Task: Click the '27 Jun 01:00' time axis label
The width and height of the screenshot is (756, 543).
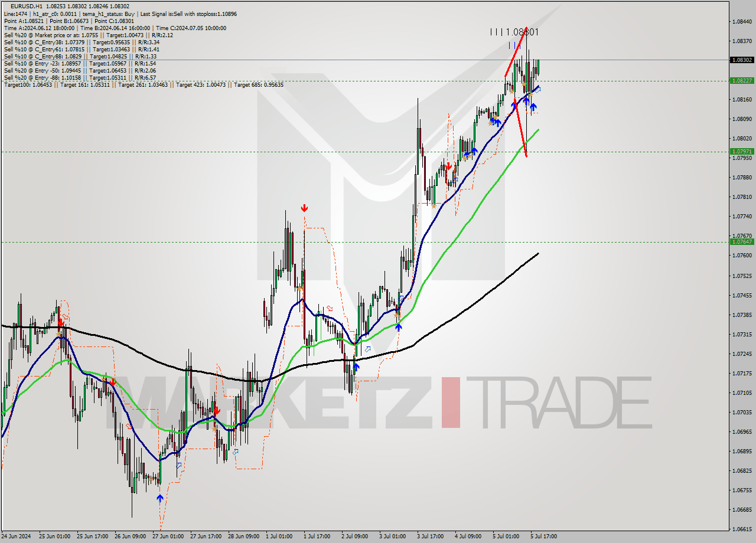Action: (168, 537)
